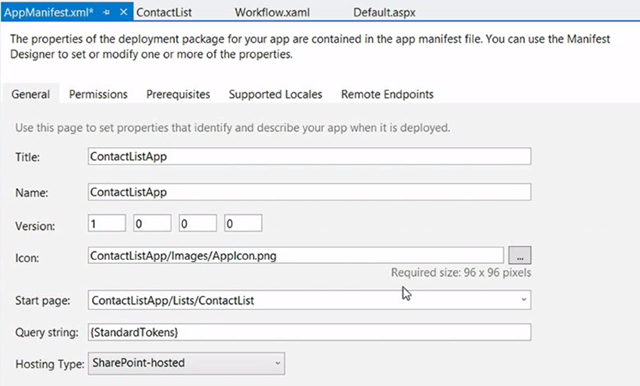
Task: Close the AppManifest.xml tab
Action: [x=123, y=12]
